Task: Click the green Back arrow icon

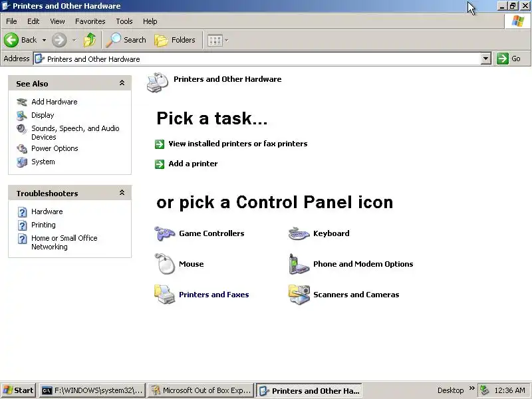Action: pos(11,40)
